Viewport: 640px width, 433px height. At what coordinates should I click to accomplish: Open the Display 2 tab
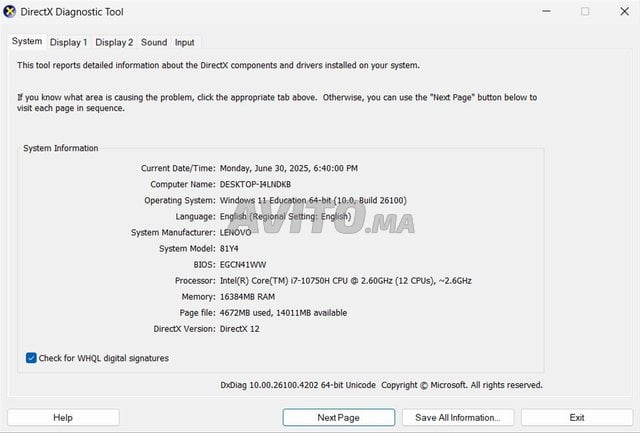(114, 43)
